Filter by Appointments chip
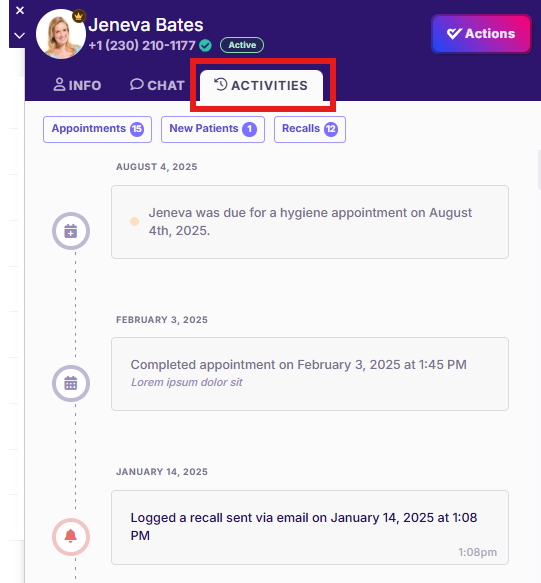This screenshot has height=583, width=541. click(97, 129)
